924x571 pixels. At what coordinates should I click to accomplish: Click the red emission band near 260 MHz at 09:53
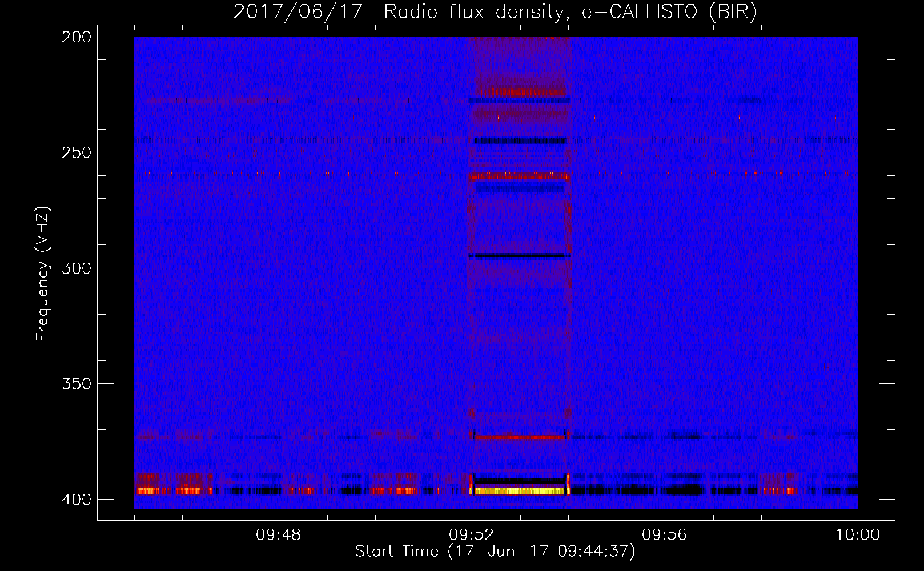coord(520,176)
